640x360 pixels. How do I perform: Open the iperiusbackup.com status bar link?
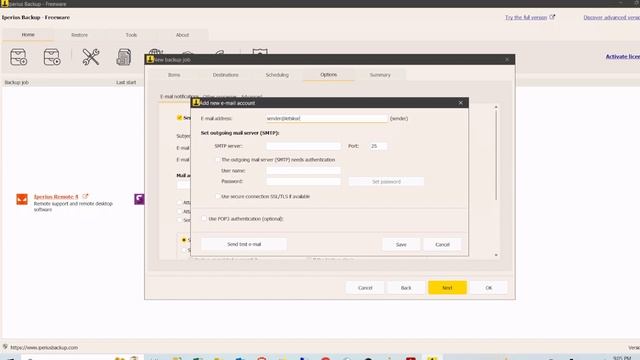coord(44,348)
